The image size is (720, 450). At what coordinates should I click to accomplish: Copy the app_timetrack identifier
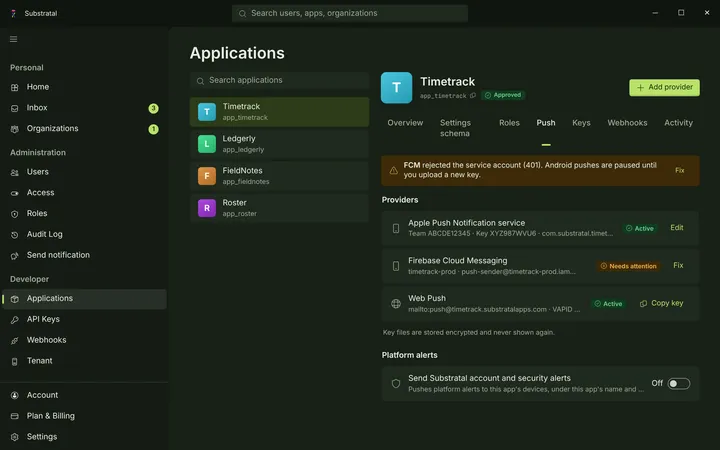[473, 96]
